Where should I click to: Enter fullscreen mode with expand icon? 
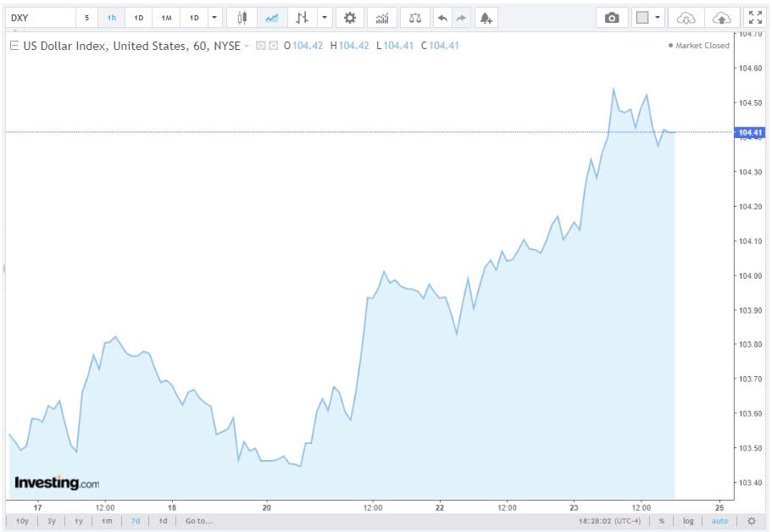756,16
